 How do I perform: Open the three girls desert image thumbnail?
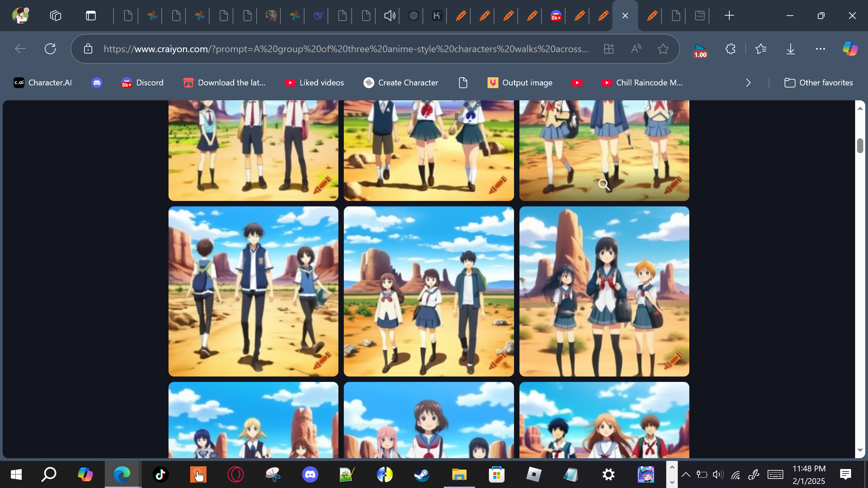(x=604, y=291)
